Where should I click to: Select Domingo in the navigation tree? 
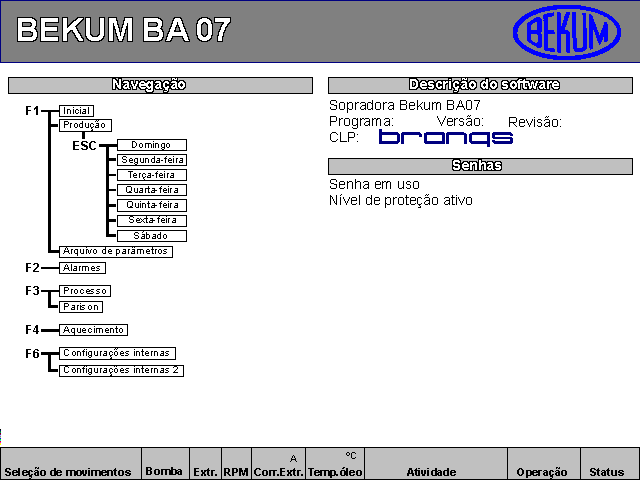[x=151, y=145]
